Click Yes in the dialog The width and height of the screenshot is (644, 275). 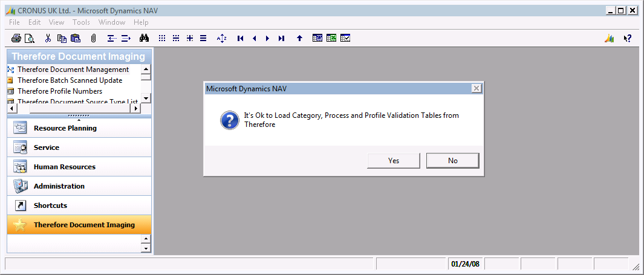(394, 161)
